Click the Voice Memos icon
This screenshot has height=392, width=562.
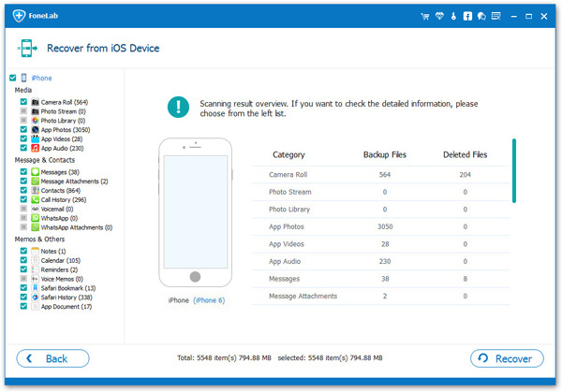36,279
